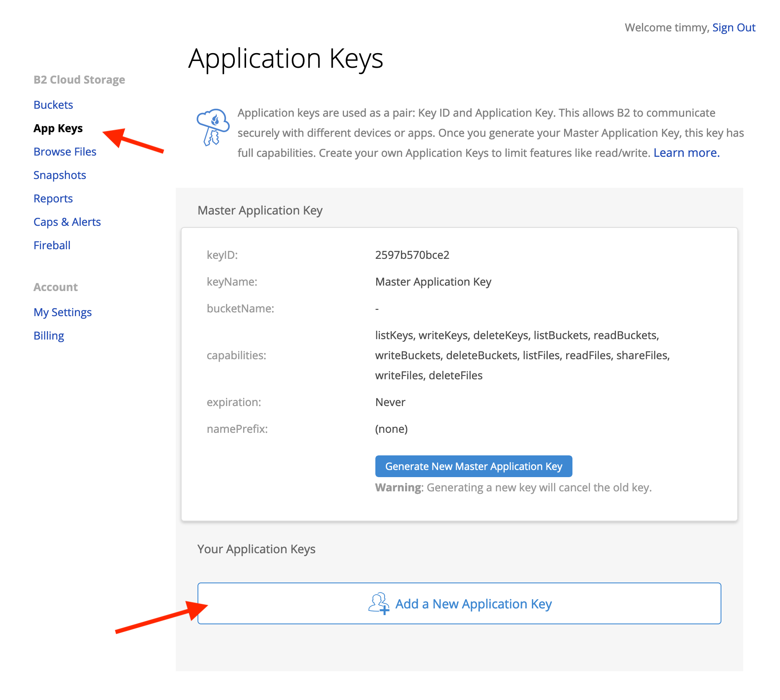
Task: Click the keyName value Master Application Key
Action: coord(433,282)
